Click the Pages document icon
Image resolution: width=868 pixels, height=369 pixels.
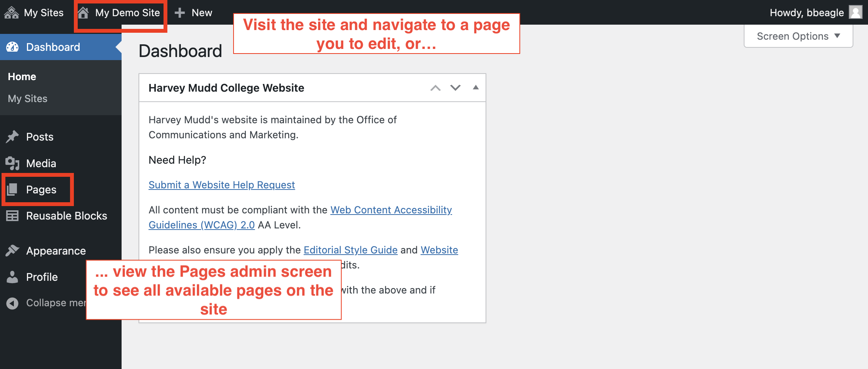12,190
